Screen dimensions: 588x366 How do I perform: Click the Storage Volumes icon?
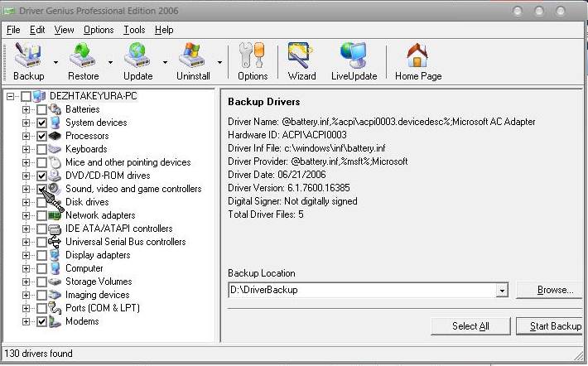click(55, 282)
